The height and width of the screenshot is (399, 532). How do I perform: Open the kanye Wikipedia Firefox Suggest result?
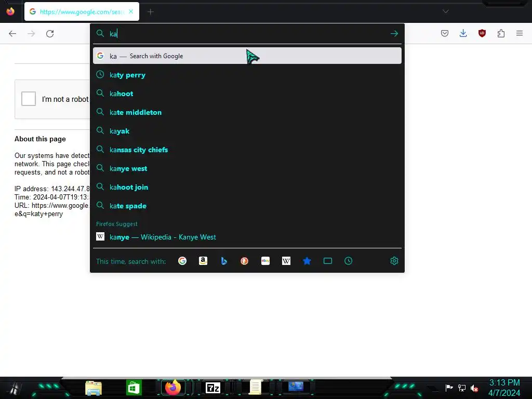247,237
